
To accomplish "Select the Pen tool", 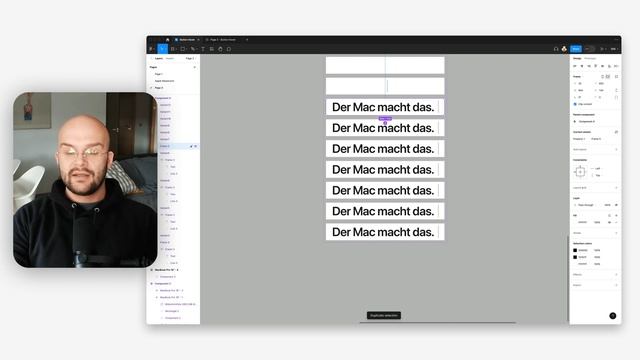I will pyautogui.click(x=193, y=49).
